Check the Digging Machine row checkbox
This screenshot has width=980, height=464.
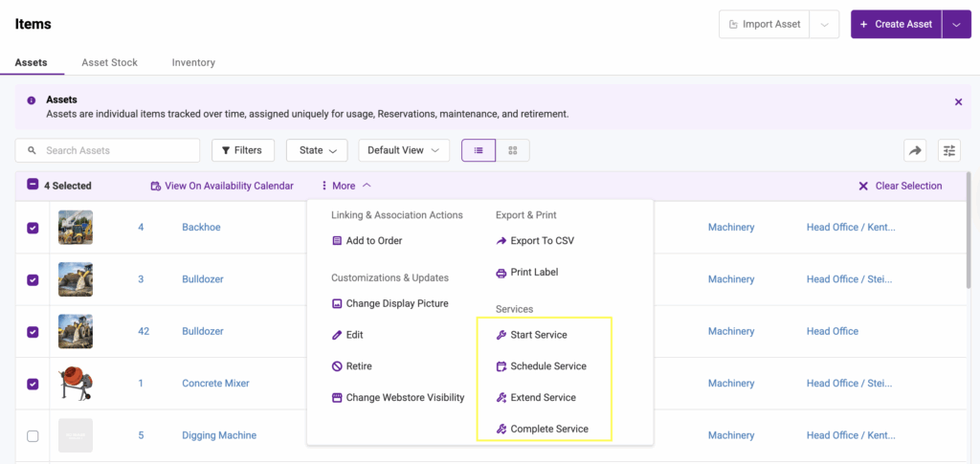[33, 435]
